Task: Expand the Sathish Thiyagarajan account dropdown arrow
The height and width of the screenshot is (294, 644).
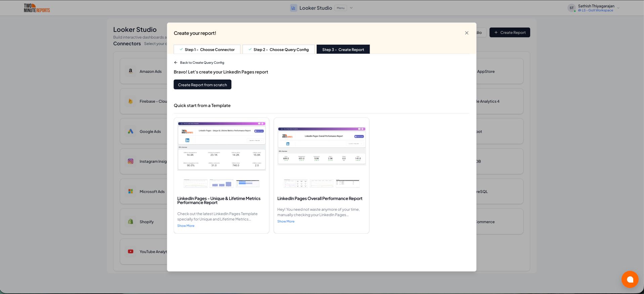Action: [618, 8]
